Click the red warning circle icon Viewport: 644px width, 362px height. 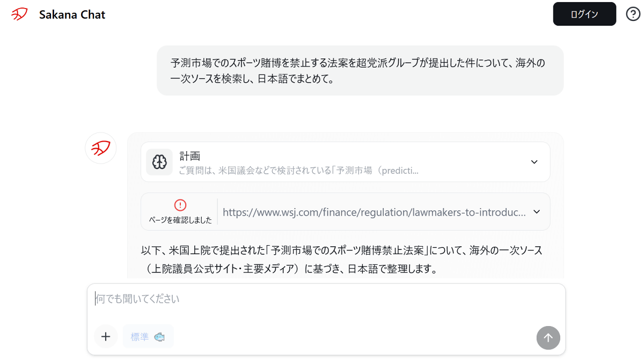point(180,205)
